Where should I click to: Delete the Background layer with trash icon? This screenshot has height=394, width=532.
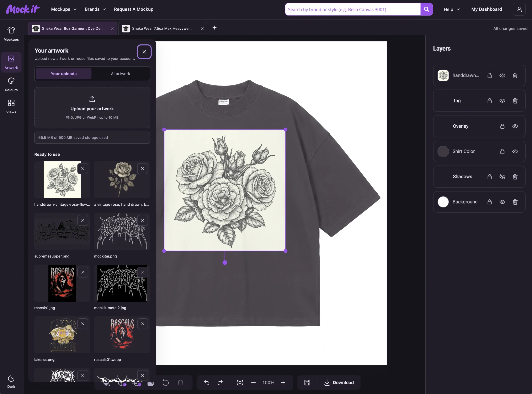click(x=515, y=202)
